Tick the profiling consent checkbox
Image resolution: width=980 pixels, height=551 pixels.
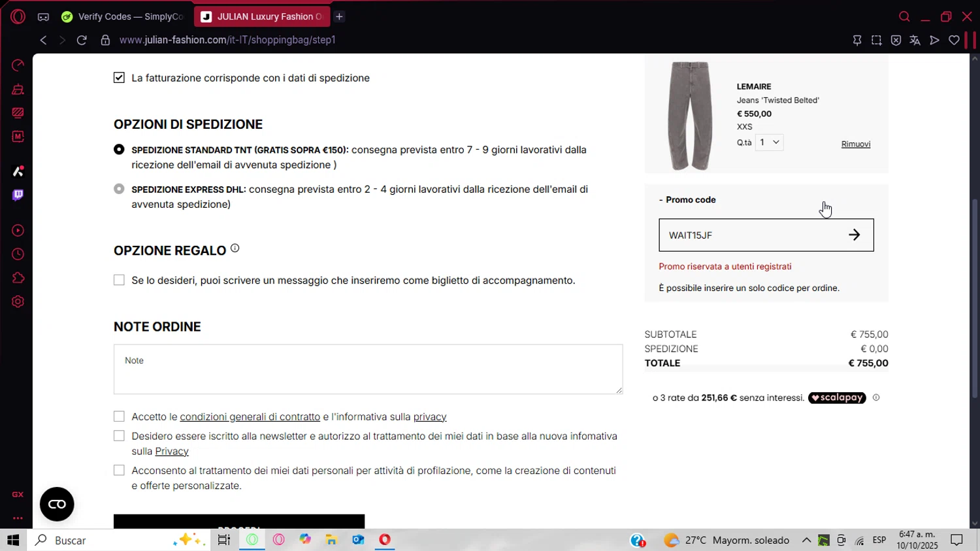(119, 471)
